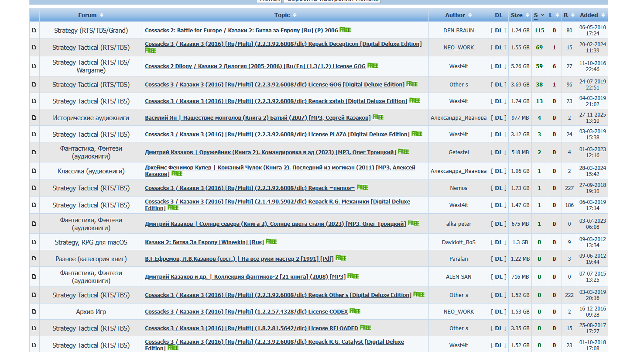Open Cossacks 3 Repack Other s topic
644x352 pixels.
point(278,295)
